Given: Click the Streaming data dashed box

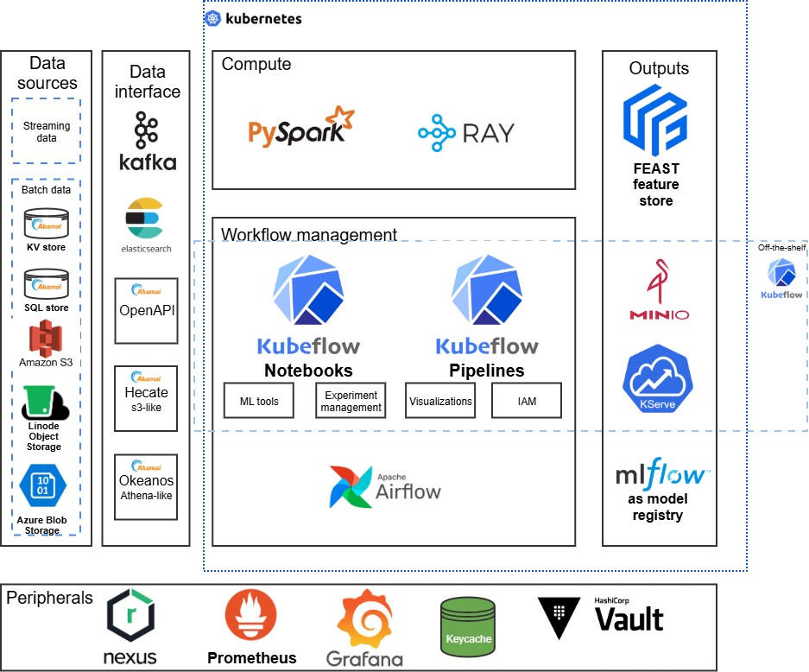Looking at the screenshot, I should (x=47, y=131).
